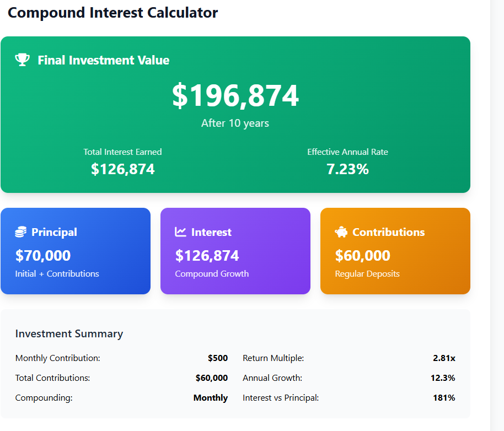
Task: Click the Total Interest Earned value $126,874
Action: (x=122, y=169)
